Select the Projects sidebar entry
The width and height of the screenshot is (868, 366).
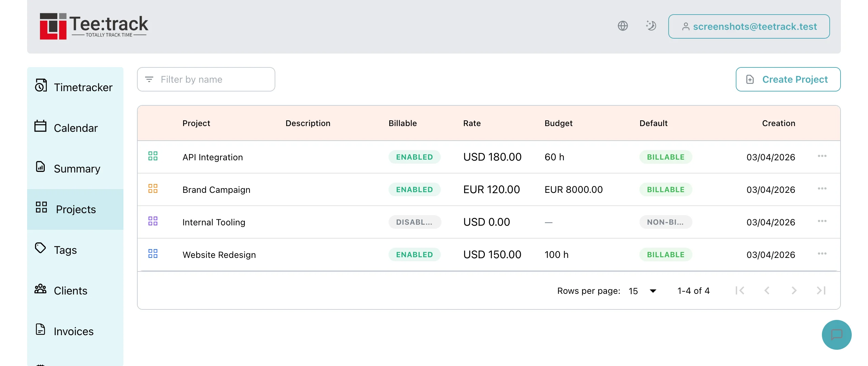tap(76, 209)
